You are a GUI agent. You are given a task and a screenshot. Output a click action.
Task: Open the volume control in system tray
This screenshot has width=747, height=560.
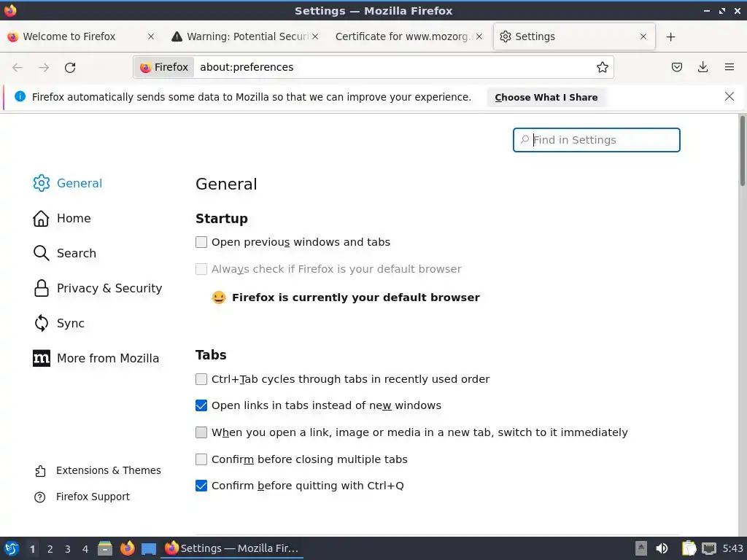662,548
